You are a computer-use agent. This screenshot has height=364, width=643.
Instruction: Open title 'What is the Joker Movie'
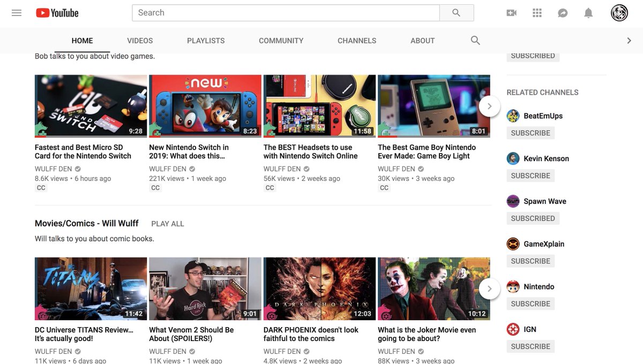[427, 334]
